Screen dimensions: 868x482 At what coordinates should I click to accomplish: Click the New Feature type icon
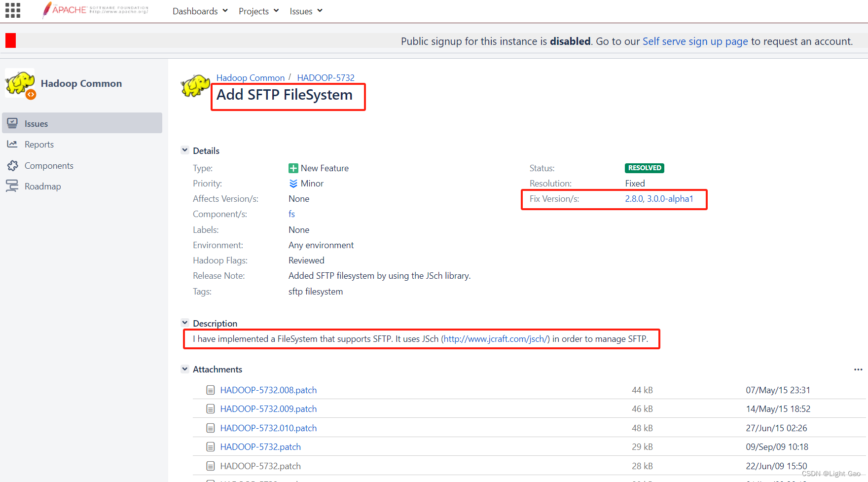(292, 168)
